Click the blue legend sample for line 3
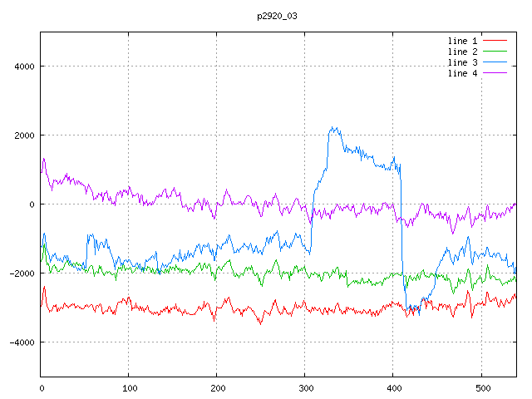 [x=495, y=62]
